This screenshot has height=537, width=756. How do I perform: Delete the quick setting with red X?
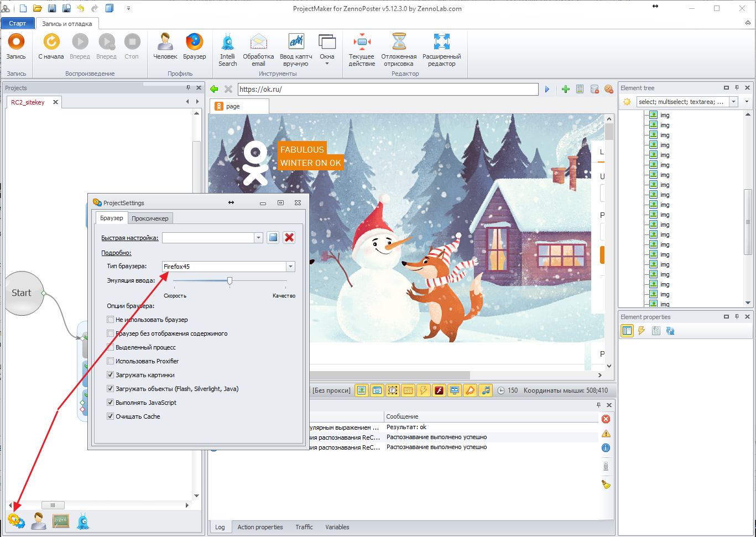[x=289, y=238]
